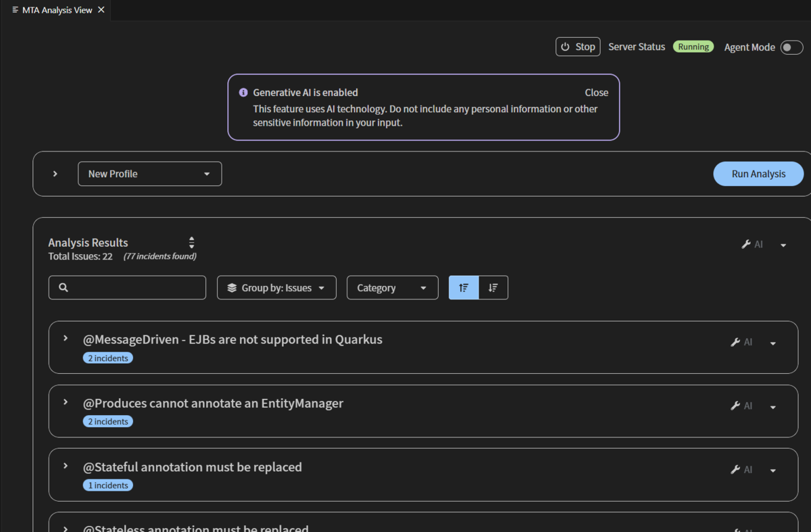Click the issues search input field
This screenshot has height=532, width=811.
[127, 287]
